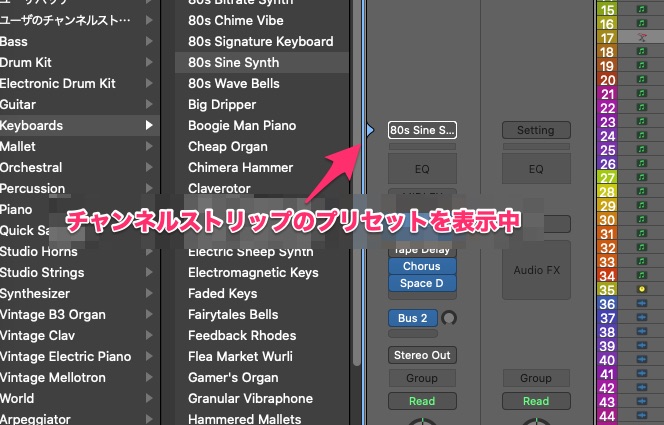This screenshot has height=425, width=664.
Task: Choose 80s Wave Bells preset
Action: (262, 83)
